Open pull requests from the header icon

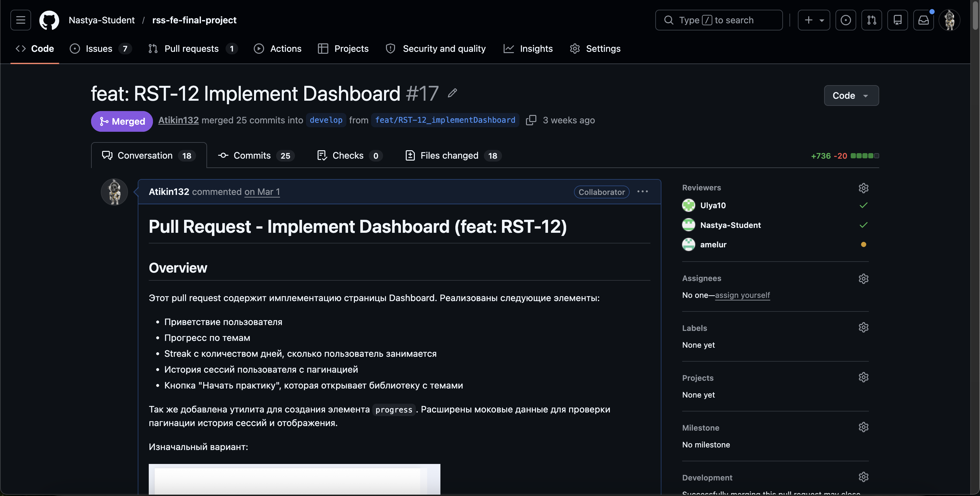[x=871, y=20]
